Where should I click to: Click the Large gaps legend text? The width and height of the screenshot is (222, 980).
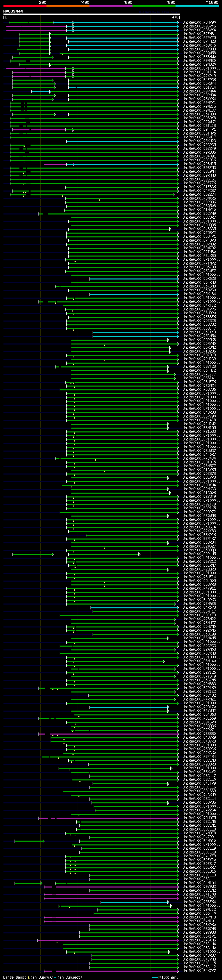pyautogui.click(x=15, y=977)
